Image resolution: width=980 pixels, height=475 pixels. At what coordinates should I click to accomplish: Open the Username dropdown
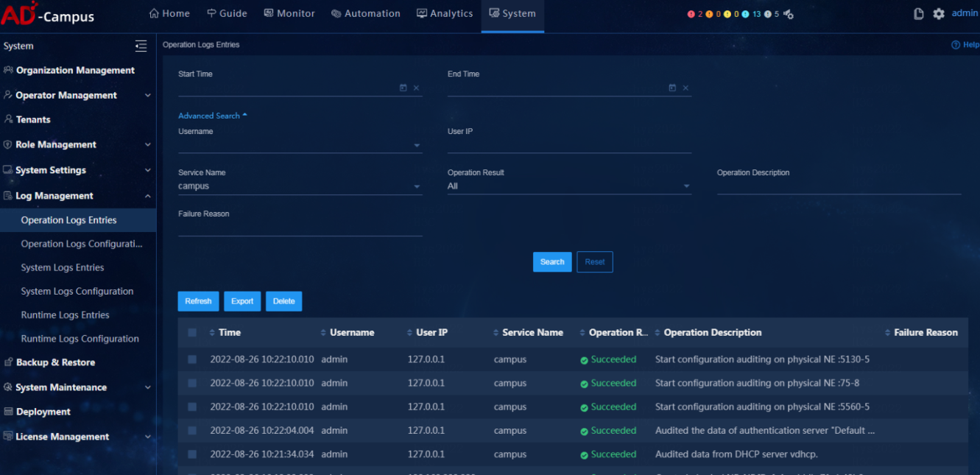tap(300, 145)
